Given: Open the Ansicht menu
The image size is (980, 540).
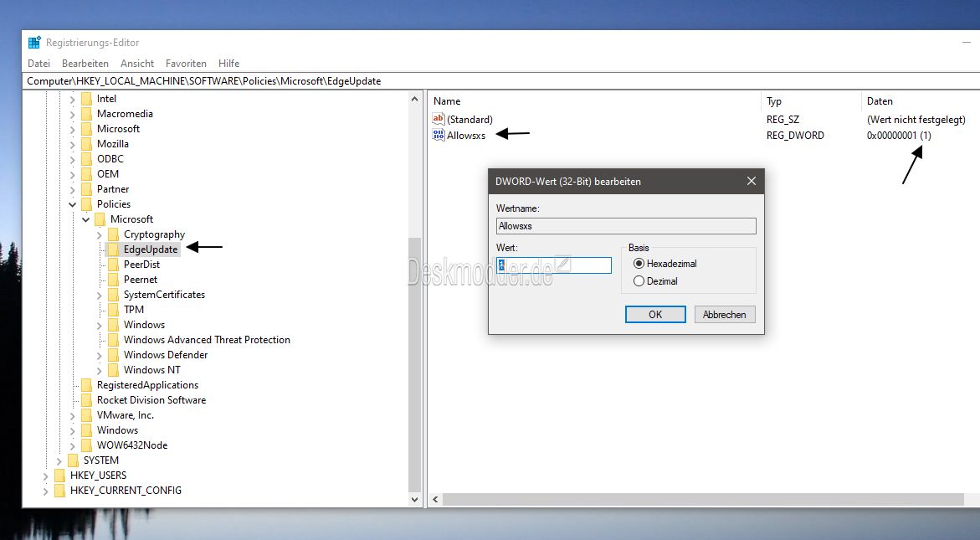Looking at the screenshot, I should pos(137,63).
